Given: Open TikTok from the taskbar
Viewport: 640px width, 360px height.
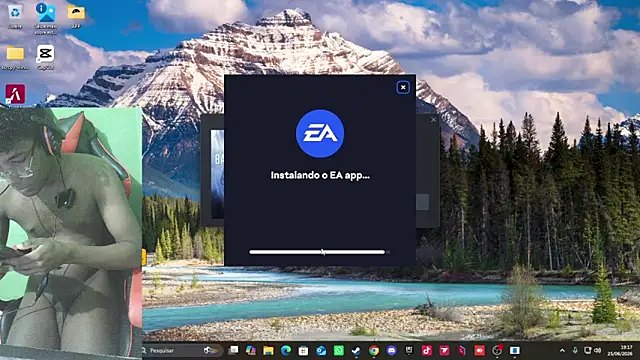Looking at the screenshot, I should 427,350.
